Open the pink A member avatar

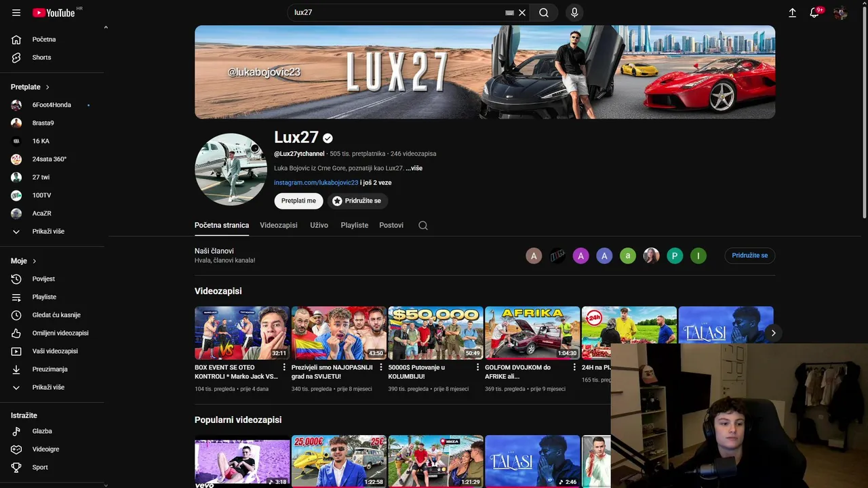(580, 256)
